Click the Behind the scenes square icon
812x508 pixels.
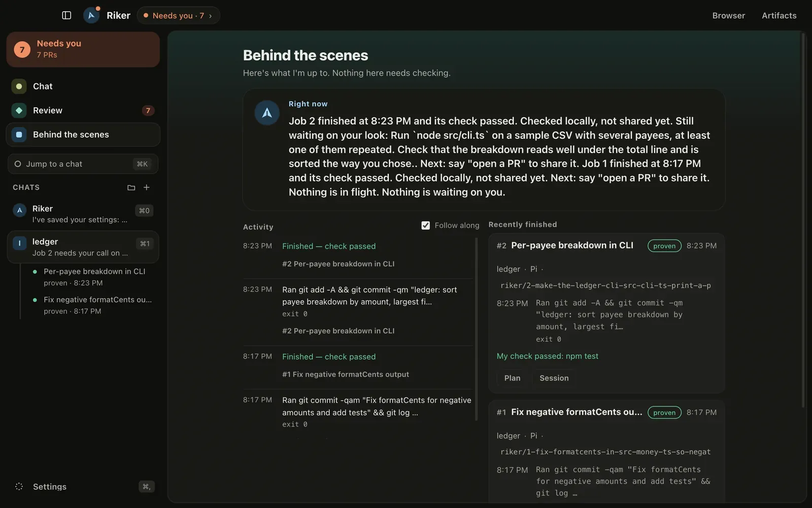click(x=19, y=135)
